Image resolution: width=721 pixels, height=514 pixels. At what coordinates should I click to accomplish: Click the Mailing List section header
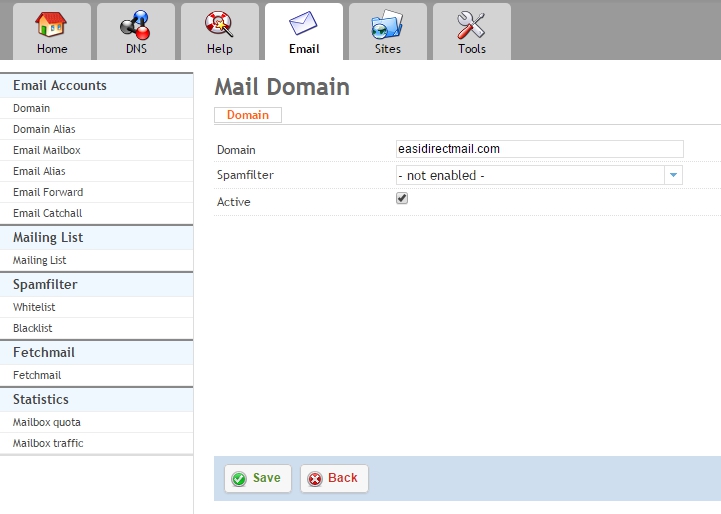click(x=48, y=238)
